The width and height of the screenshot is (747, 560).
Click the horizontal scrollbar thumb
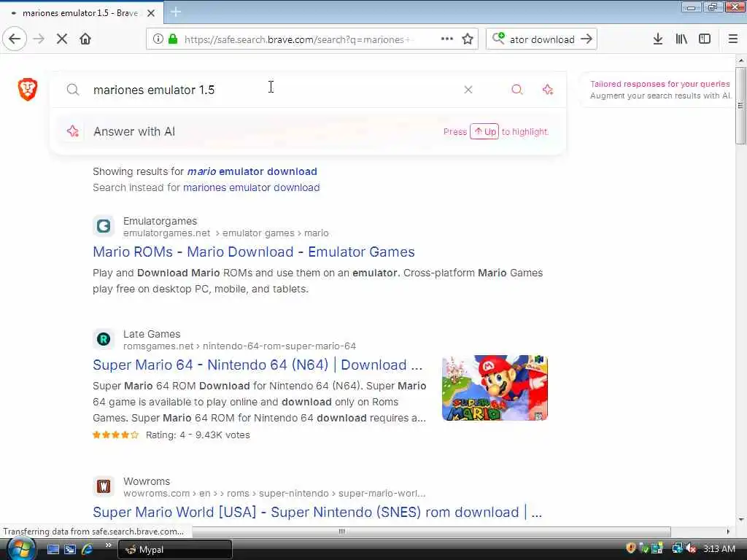click(341, 532)
